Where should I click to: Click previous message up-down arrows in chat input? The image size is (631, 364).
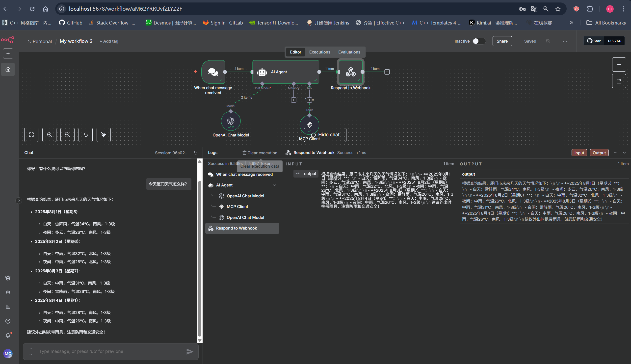(x=30, y=352)
